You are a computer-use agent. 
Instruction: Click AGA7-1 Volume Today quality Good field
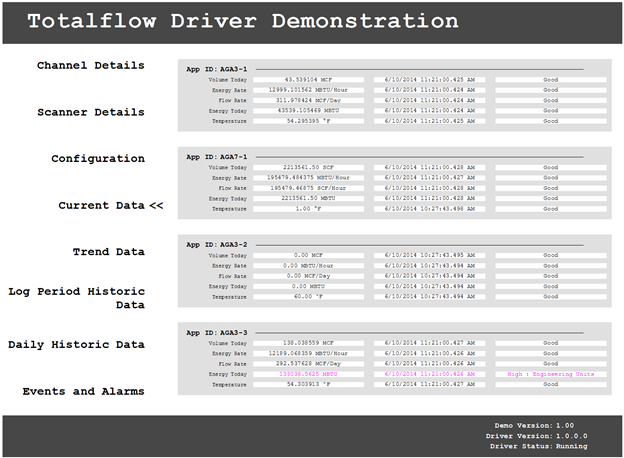point(551,168)
